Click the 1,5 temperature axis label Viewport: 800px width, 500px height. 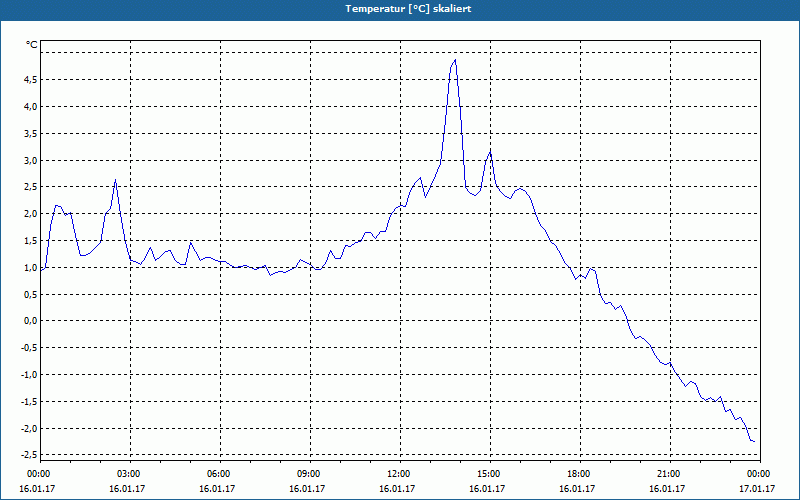[x=30, y=240]
